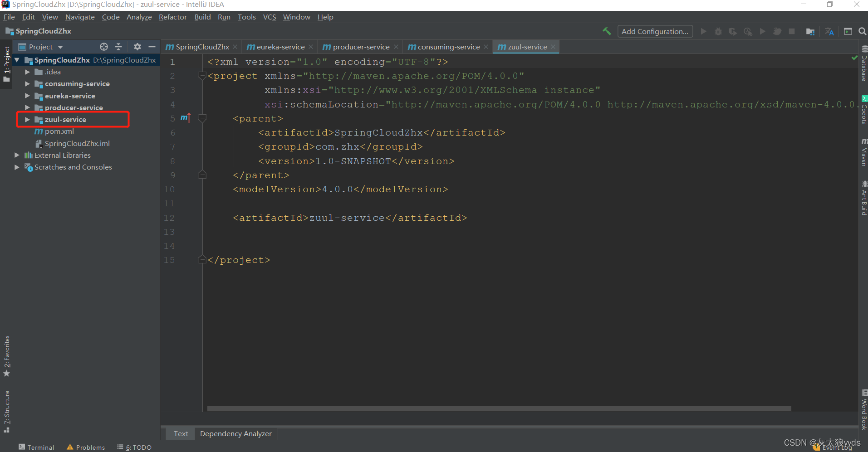The width and height of the screenshot is (868, 452).
Task: Click the Search Everywhere magnifier icon
Action: [x=863, y=31]
